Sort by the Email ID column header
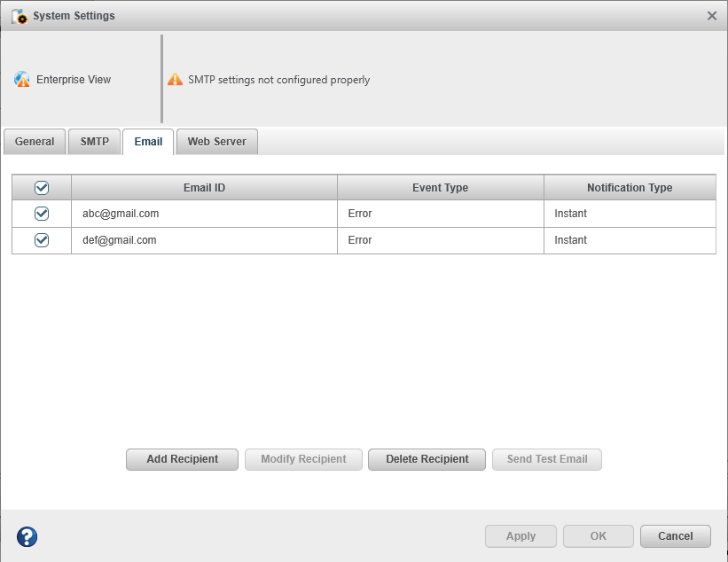Image resolution: width=728 pixels, height=562 pixels. click(x=204, y=188)
